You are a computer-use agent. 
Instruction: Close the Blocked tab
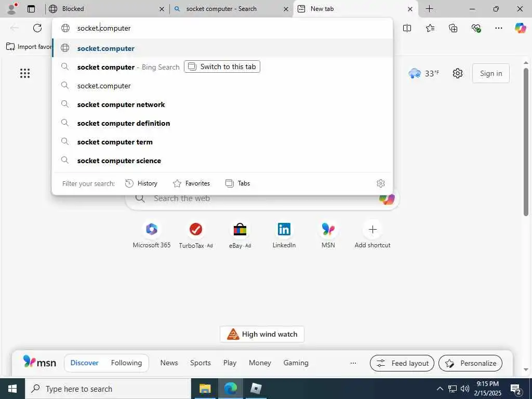tap(162, 9)
